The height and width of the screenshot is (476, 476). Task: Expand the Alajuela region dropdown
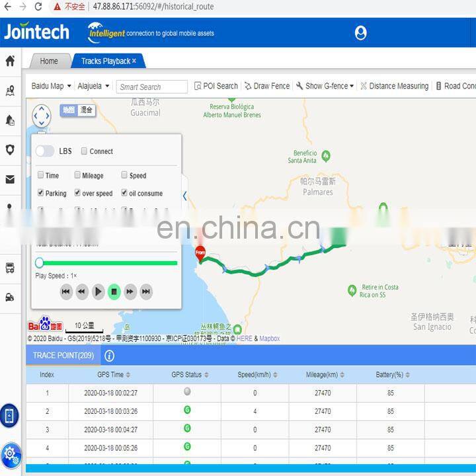tap(93, 86)
